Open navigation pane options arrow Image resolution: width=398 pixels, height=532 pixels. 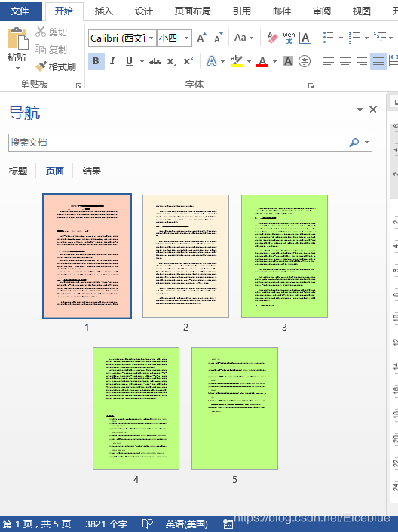point(360,109)
